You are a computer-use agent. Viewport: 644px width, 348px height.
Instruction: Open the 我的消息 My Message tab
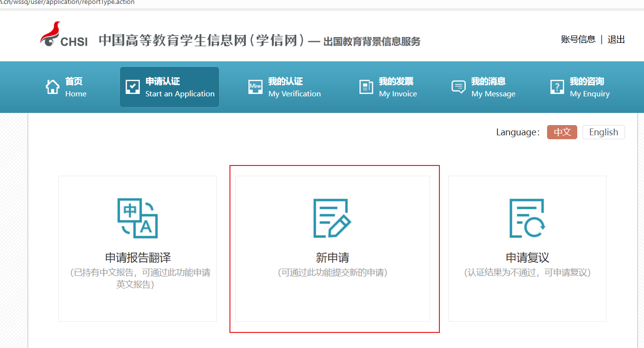pos(493,87)
